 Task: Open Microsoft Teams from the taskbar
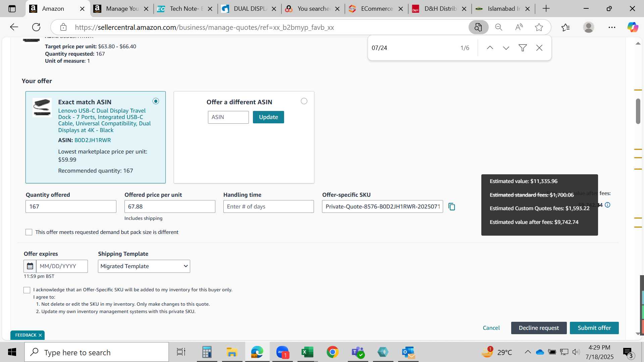(358, 352)
